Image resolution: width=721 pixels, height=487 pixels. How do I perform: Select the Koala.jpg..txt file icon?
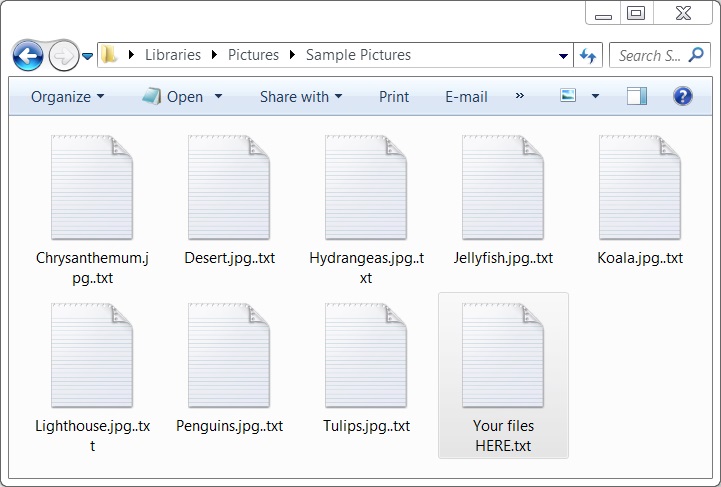pyautogui.click(x=640, y=187)
